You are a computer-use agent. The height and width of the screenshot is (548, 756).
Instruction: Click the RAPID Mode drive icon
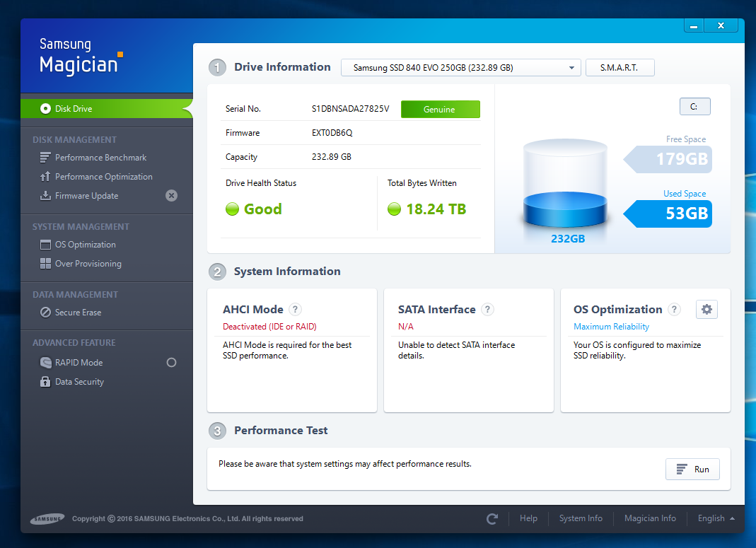pos(45,363)
